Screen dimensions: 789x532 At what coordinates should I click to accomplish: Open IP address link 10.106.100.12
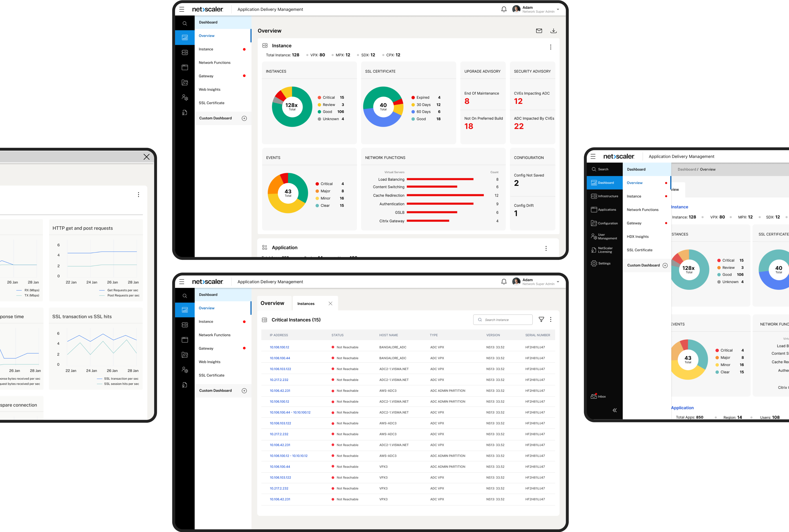[x=279, y=347]
